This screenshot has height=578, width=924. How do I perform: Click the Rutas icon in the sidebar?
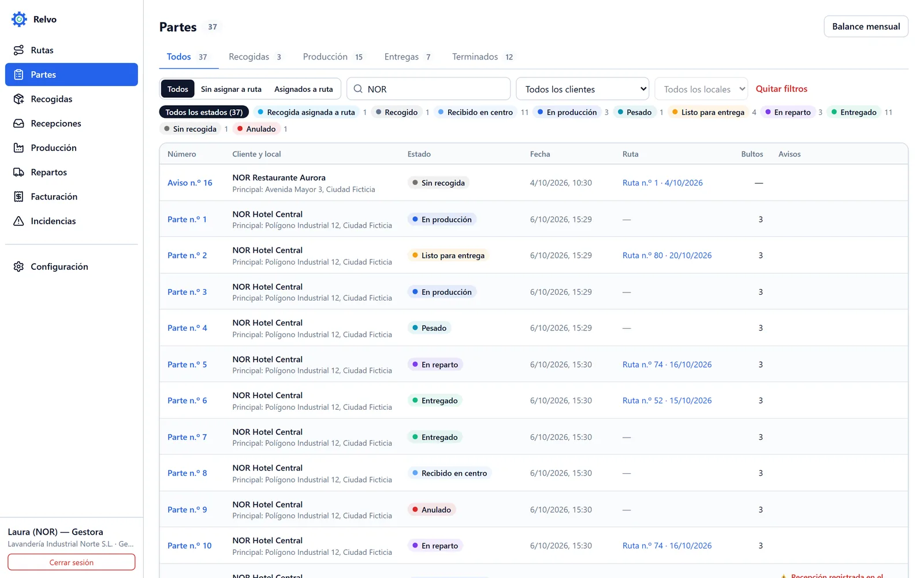coord(18,50)
